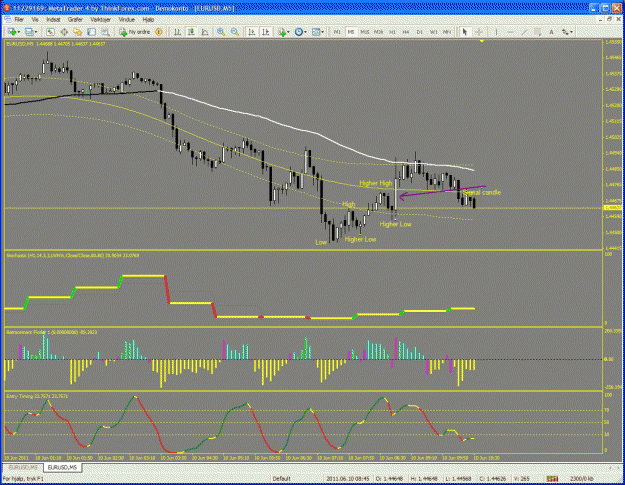Open the Templates icon
625x485 pixels.
[x=316, y=32]
